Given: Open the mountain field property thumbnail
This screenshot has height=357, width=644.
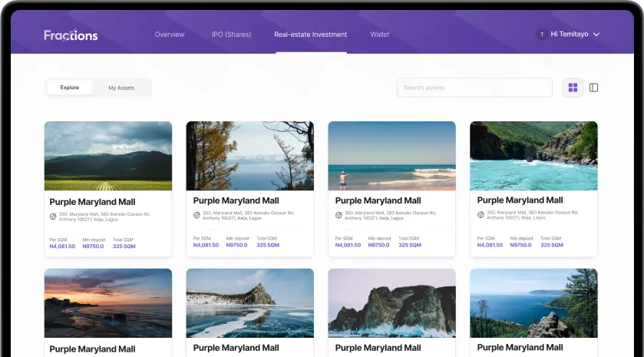Looking at the screenshot, I should click(x=108, y=156).
